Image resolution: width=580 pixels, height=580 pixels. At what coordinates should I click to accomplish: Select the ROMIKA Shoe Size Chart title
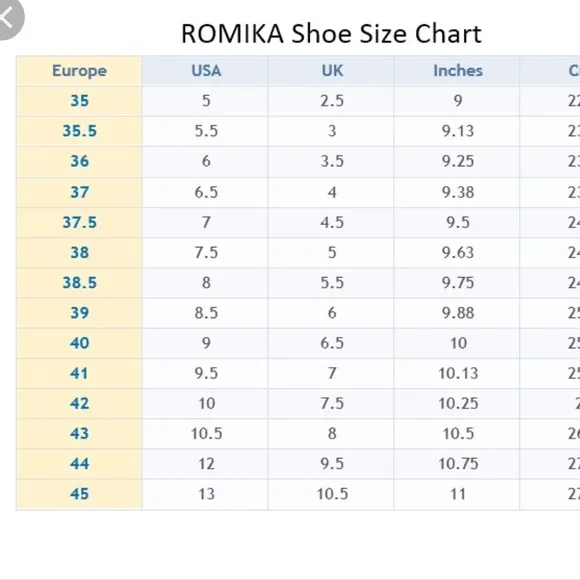[331, 34]
